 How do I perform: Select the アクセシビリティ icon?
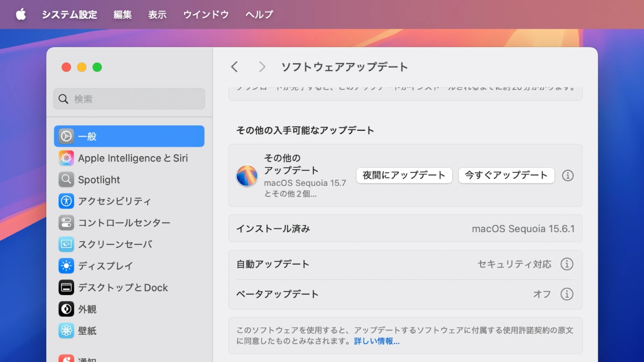pyautogui.click(x=66, y=201)
